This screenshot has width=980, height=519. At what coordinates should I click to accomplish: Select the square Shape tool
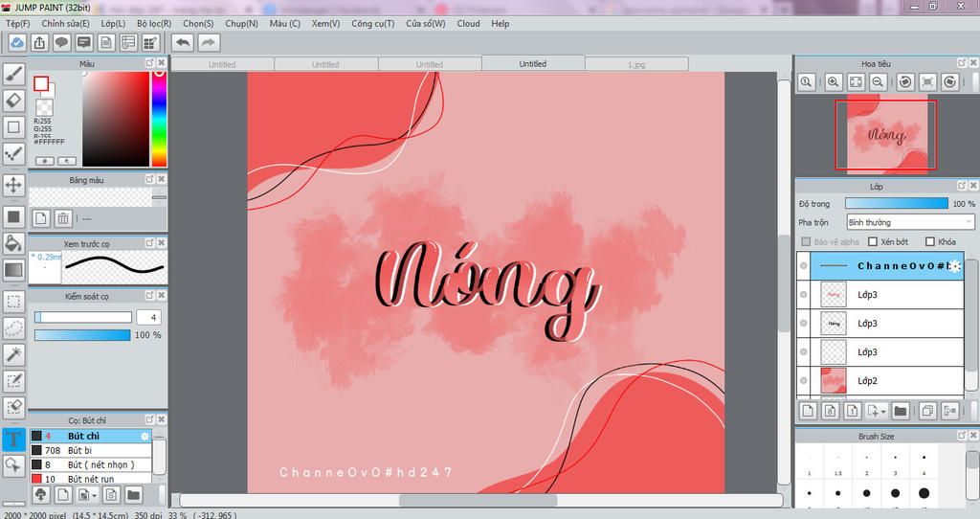13,127
